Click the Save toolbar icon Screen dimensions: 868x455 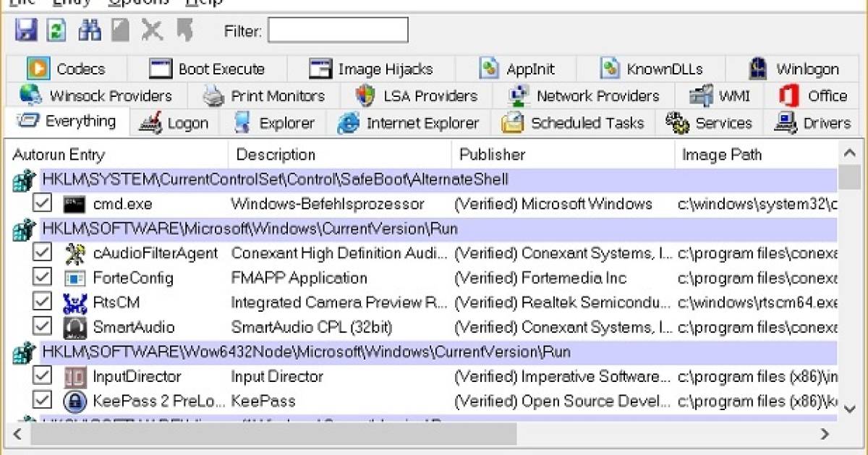(x=25, y=30)
